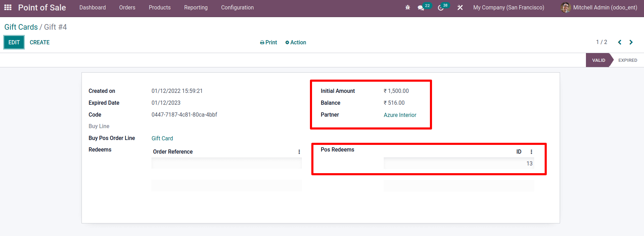Image resolution: width=644 pixels, height=236 pixels.
Task: Click the code 0447-7187-4c81-80ca-4bbf
Action: pos(184,115)
